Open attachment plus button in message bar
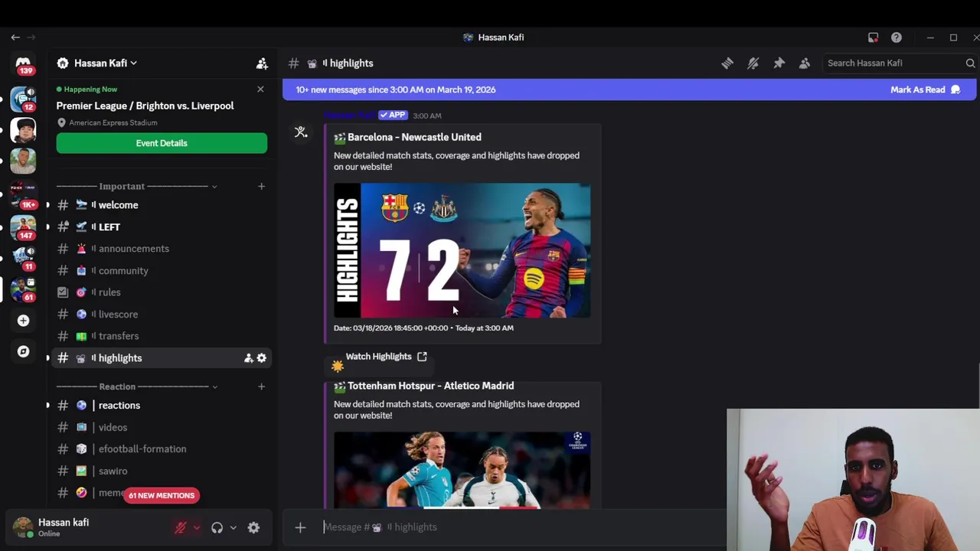The width and height of the screenshot is (980, 551). point(300,527)
